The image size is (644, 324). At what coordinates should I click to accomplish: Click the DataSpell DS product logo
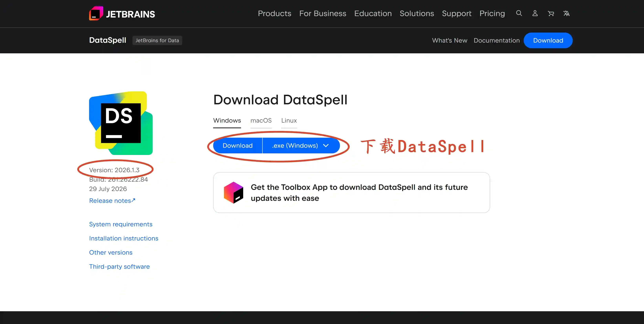[x=121, y=123]
